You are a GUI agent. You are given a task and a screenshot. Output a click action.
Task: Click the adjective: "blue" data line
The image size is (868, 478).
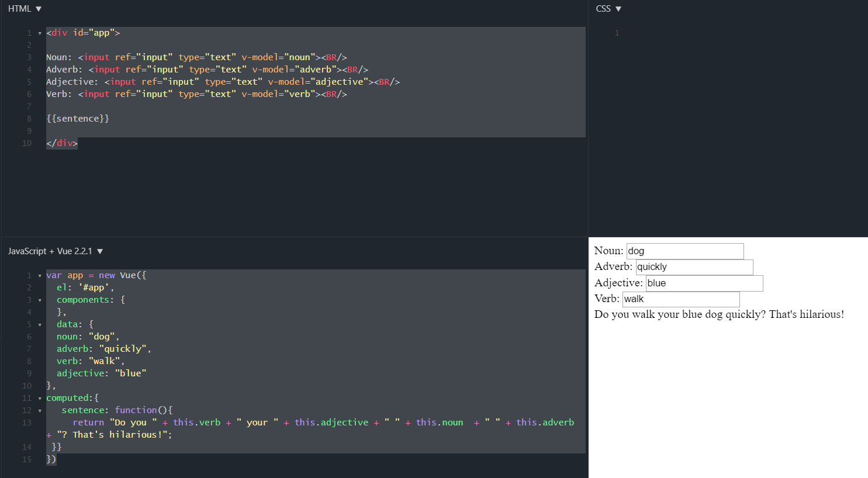[x=101, y=373]
